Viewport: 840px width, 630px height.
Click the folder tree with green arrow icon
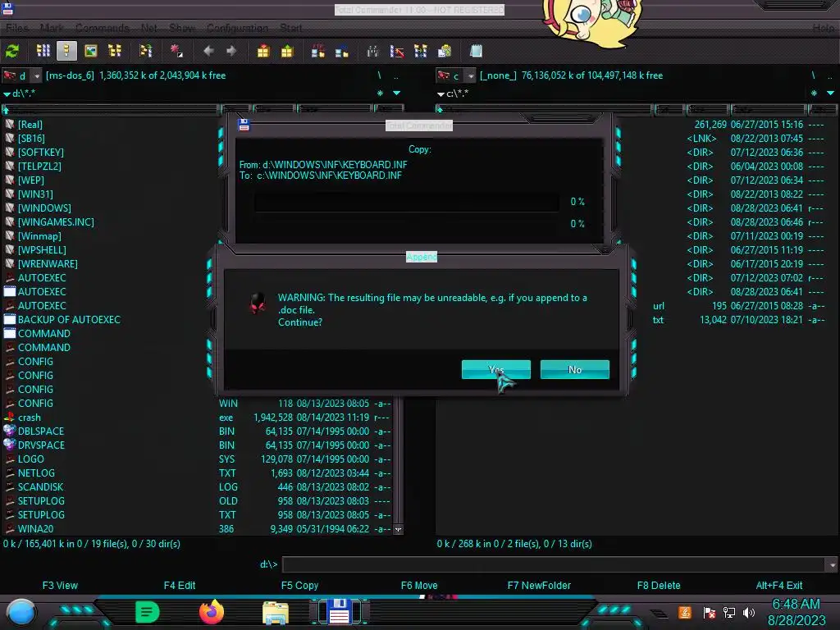[146, 52]
